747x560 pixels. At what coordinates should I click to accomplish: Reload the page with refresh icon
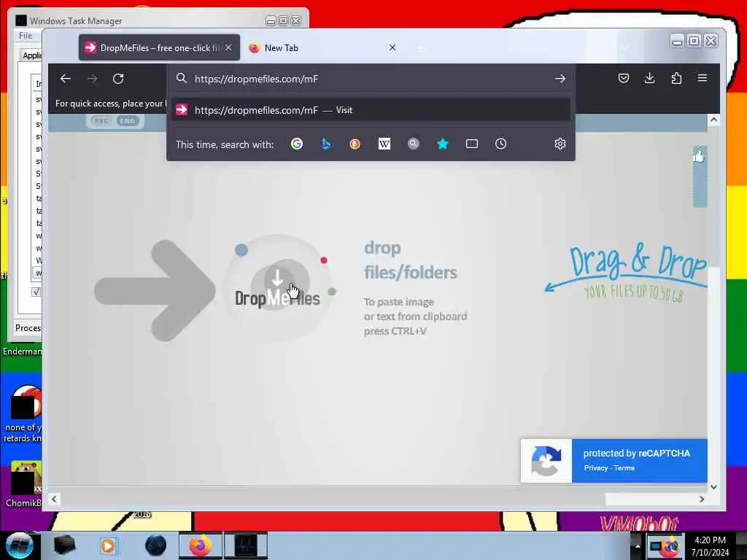pyautogui.click(x=118, y=79)
